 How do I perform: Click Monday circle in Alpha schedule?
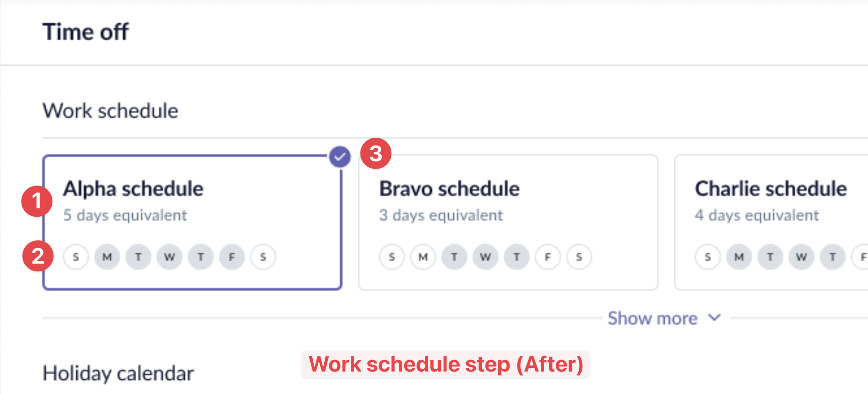(107, 257)
